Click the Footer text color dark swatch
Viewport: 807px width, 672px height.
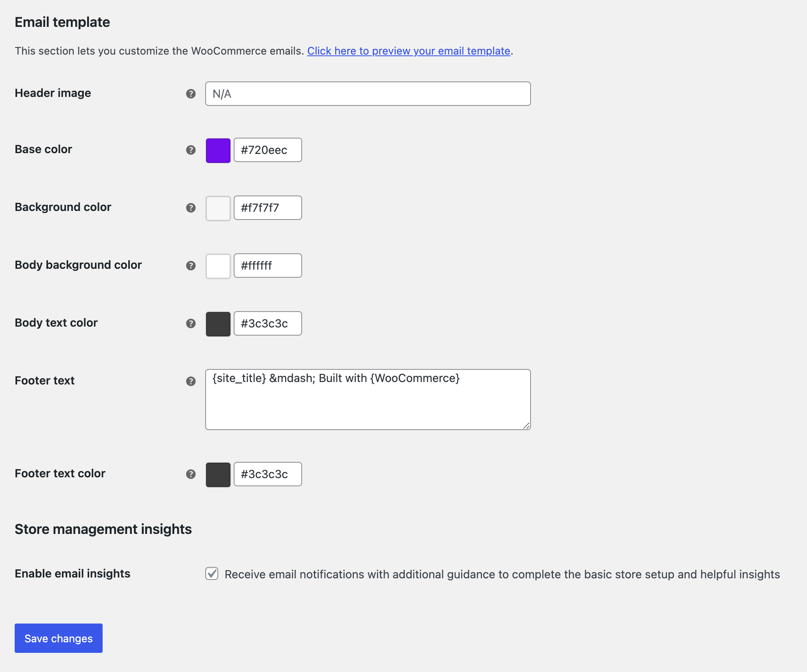point(218,474)
